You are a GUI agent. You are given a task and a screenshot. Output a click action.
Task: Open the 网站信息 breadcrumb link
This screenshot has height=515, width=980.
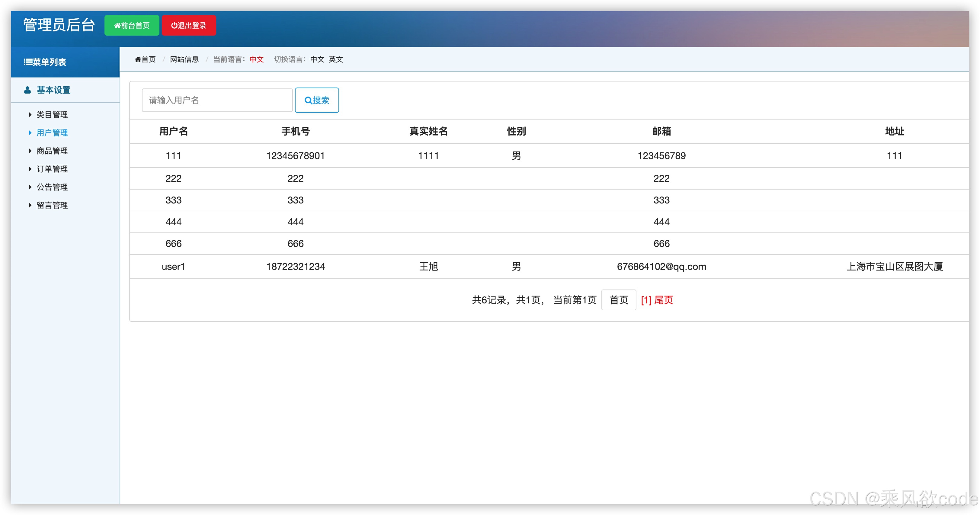[184, 59]
